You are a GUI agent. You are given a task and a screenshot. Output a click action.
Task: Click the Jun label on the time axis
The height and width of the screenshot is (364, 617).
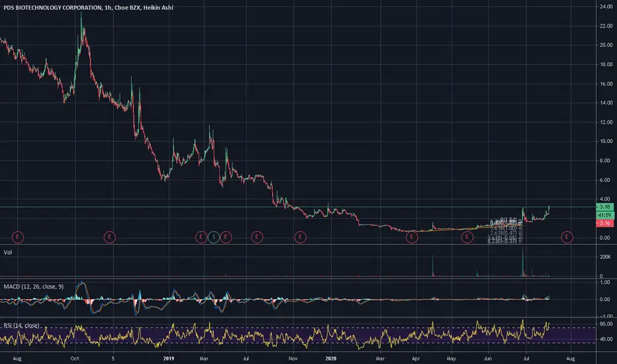(x=487, y=359)
